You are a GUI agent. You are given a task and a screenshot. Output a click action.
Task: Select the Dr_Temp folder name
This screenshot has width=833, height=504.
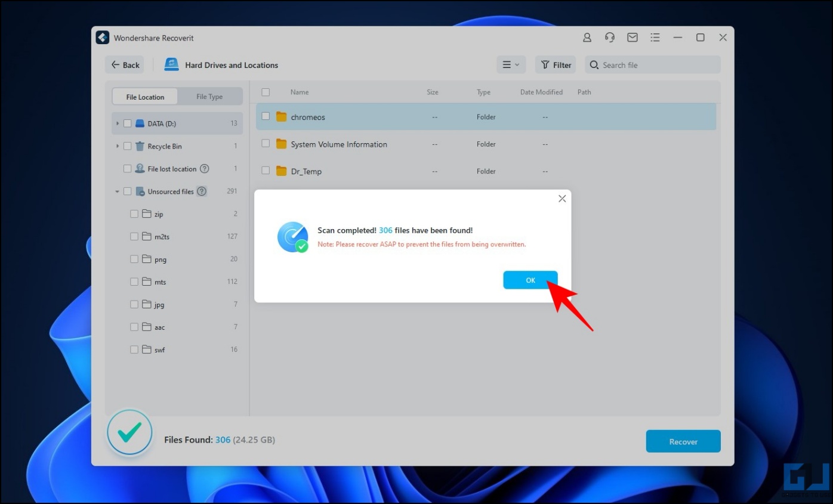coord(306,171)
